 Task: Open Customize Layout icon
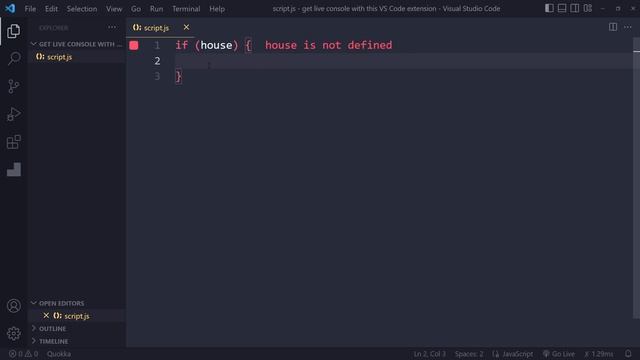click(x=588, y=8)
